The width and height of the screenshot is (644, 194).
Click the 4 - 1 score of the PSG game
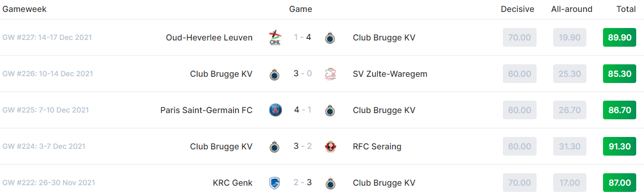point(303,110)
